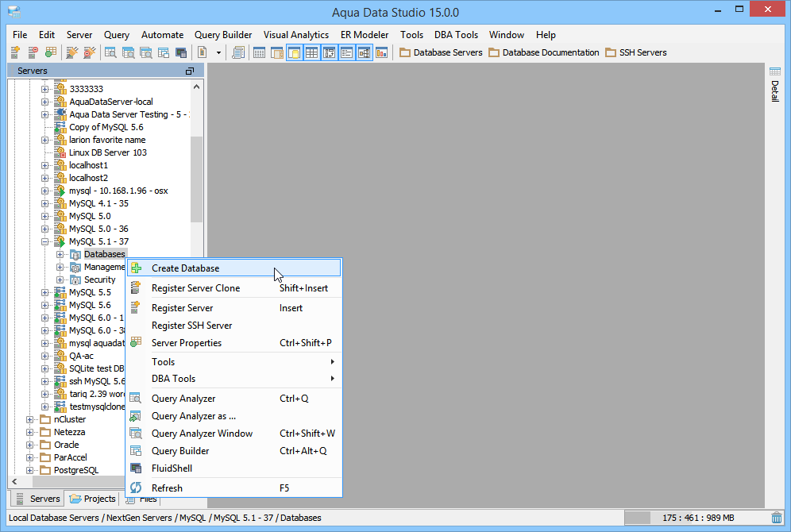This screenshot has height=532, width=791.
Task: Toggle the highlighted ER diagram toolbar button
Action: point(329,52)
